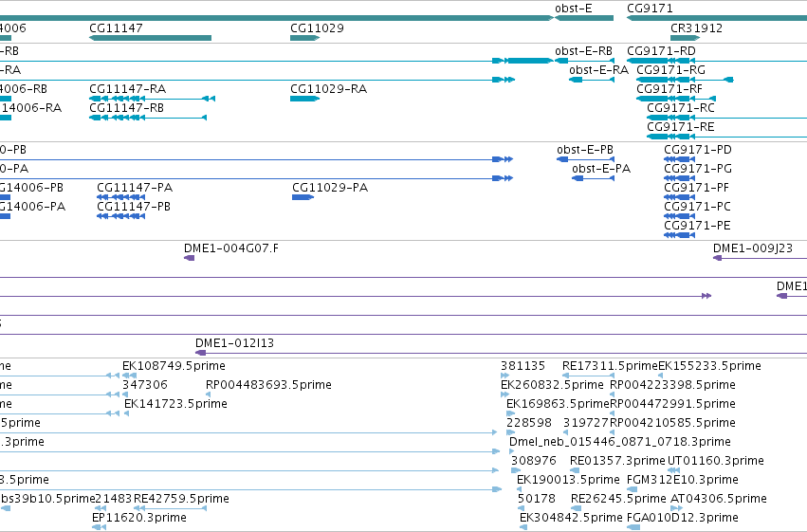This screenshot has height=532, width=807.
Task: Select EST label 50178
Action: [537, 499]
